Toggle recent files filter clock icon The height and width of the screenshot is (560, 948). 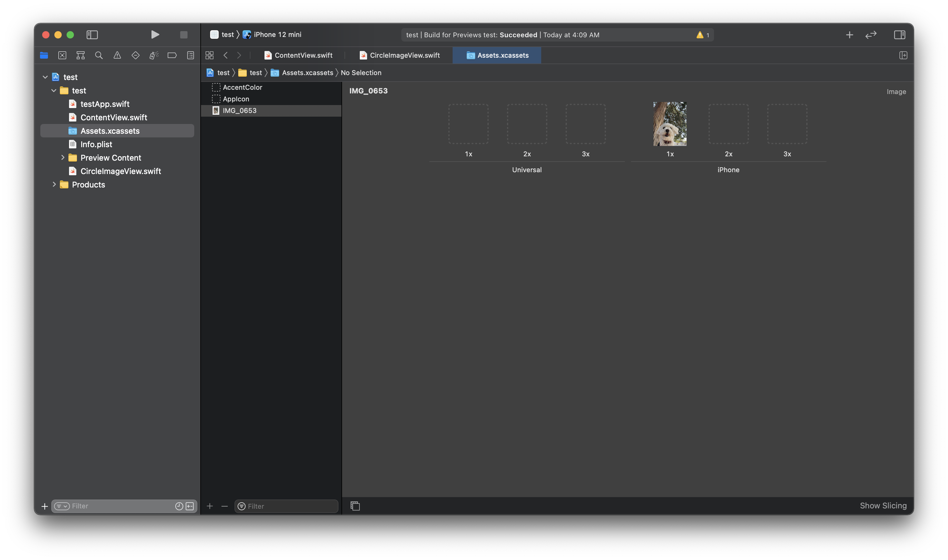pos(179,506)
